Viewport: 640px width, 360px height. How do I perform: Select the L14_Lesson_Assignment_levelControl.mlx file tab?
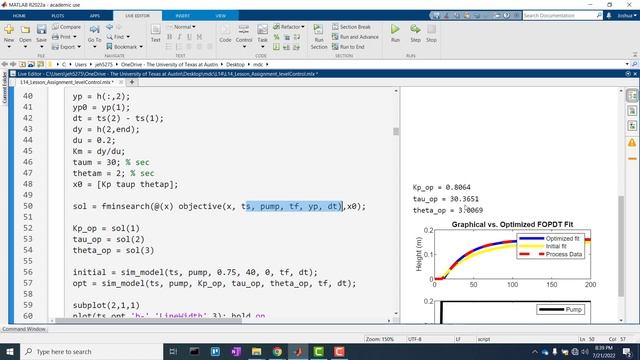coord(66,82)
